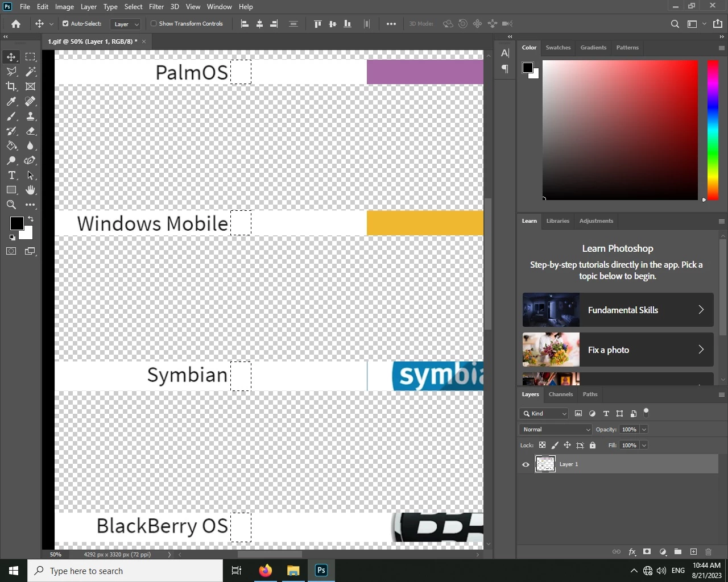
Task: Hide Layer 1 visibility eye
Action: (526, 464)
